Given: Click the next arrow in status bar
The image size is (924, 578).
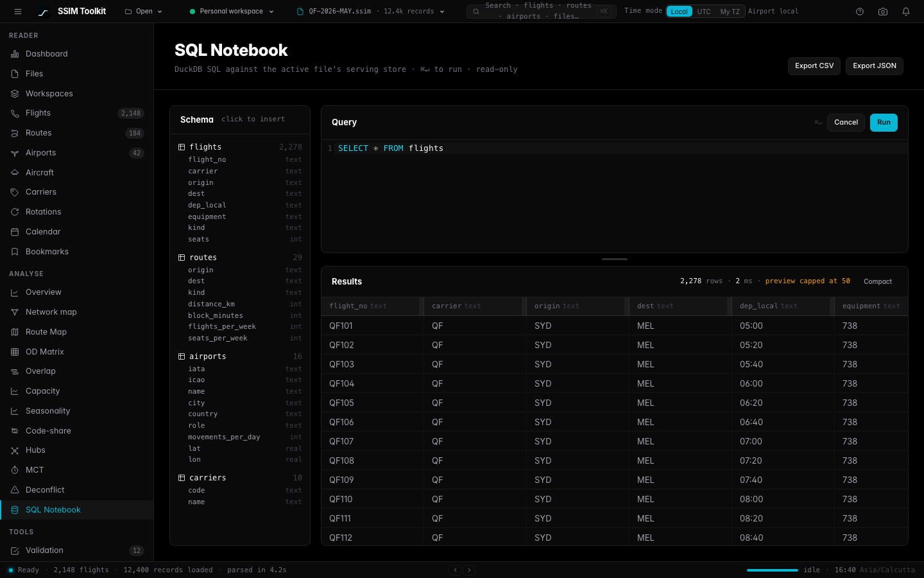Looking at the screenshot, I should [469, 570].
